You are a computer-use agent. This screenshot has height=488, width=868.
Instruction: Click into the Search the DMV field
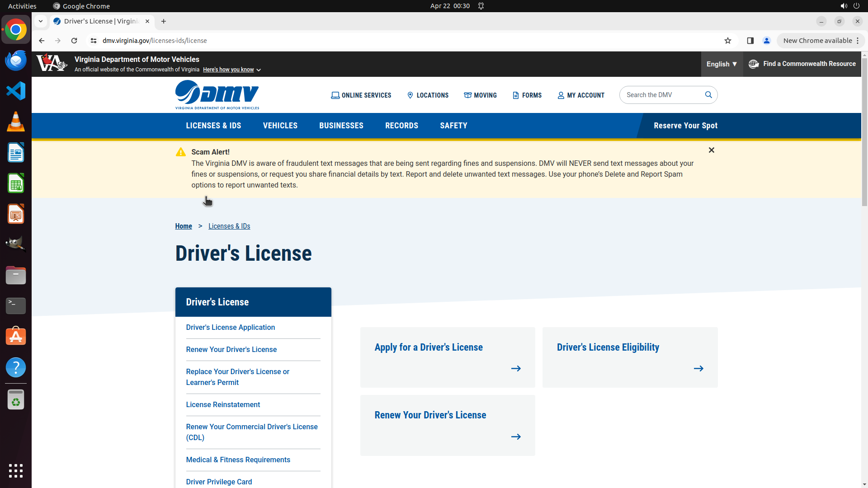[x=660, y=95]
